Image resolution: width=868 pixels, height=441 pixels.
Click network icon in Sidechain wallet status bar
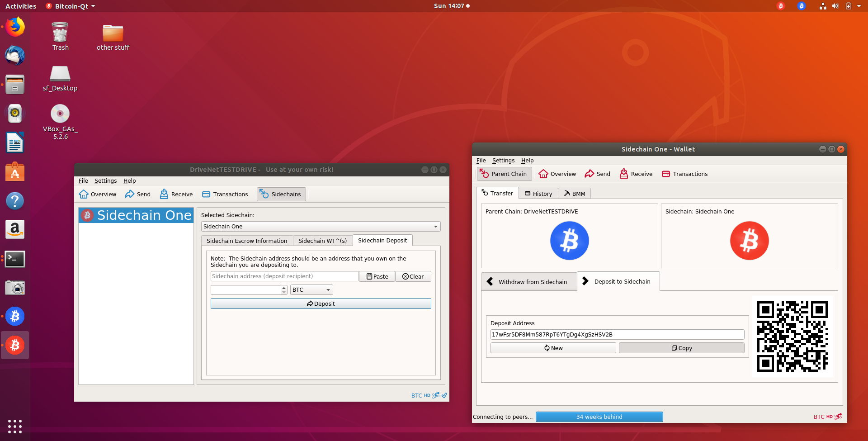tap(838, 417)
